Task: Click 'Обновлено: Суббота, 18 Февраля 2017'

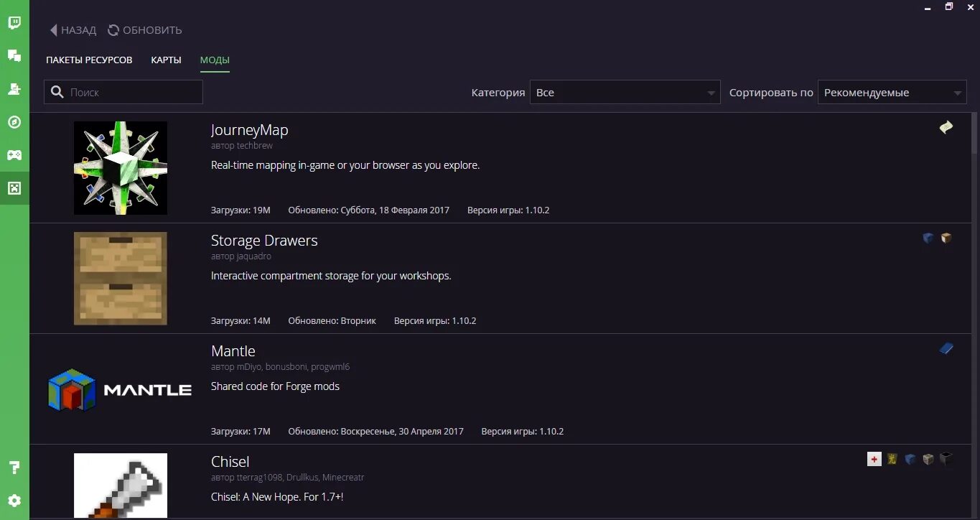Action: pyautogui.click(x=369, y=210)
